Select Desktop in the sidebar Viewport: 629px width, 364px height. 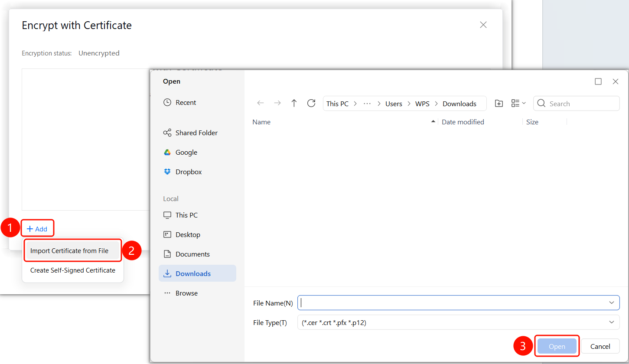(197, 235)
